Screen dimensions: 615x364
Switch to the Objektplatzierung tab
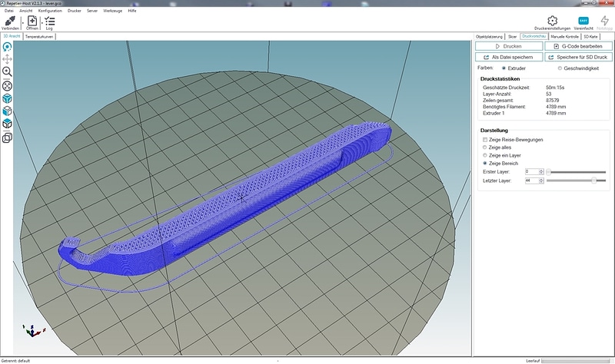[x=489, y=36]
